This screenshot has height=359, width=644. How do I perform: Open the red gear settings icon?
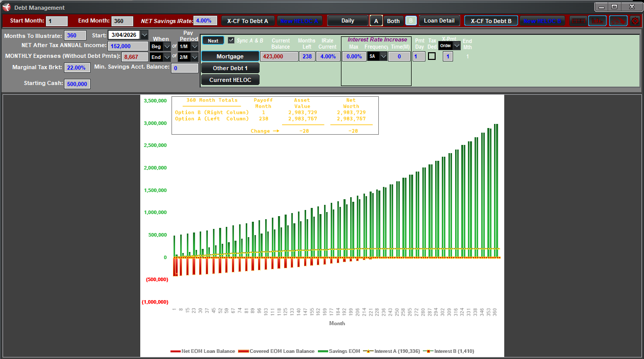635,21
